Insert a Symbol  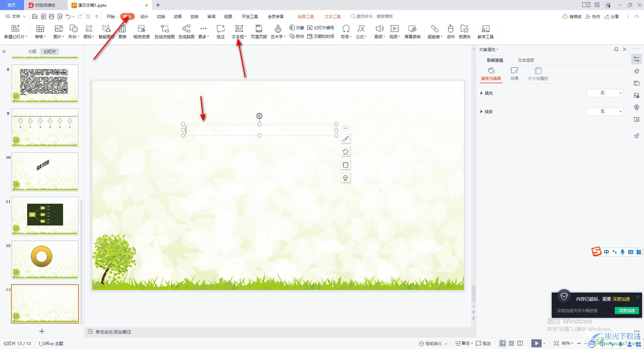tap(346, 32)
